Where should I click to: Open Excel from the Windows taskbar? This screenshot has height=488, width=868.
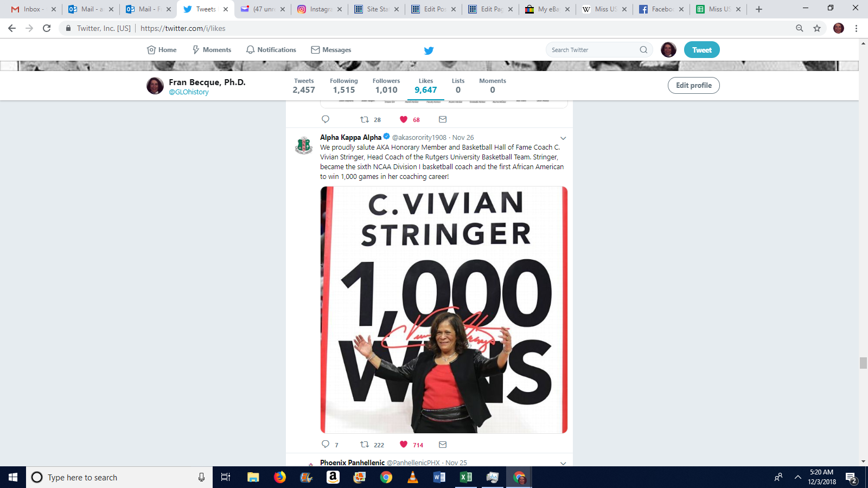coord(466,477)
